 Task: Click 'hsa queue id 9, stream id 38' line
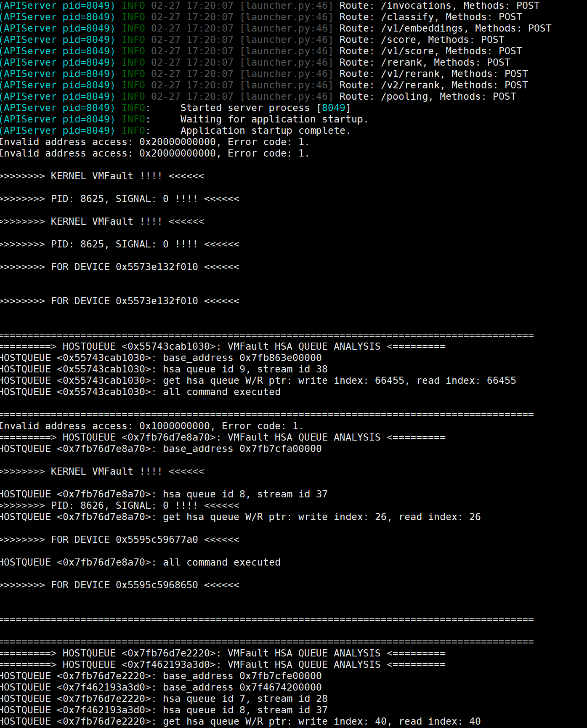(x=164, y=369)
